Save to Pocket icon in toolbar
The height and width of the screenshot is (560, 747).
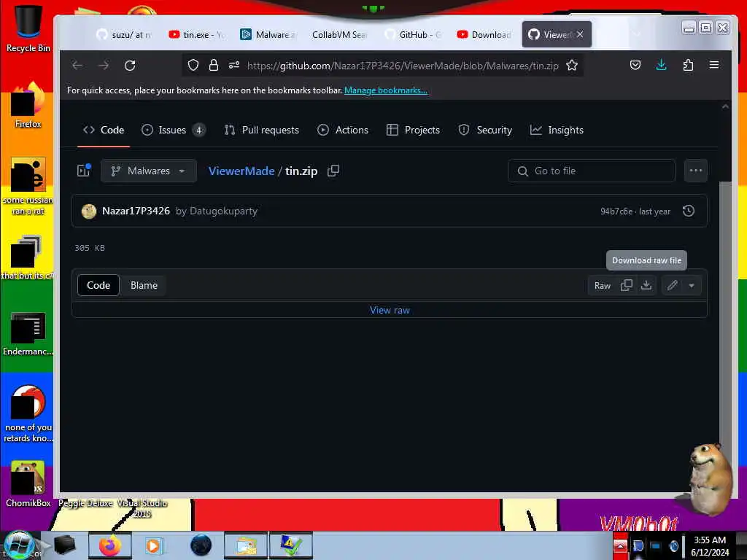635,65
